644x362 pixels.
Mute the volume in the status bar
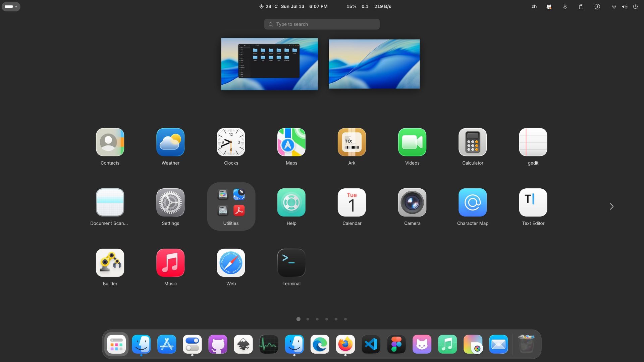point(625,6)
